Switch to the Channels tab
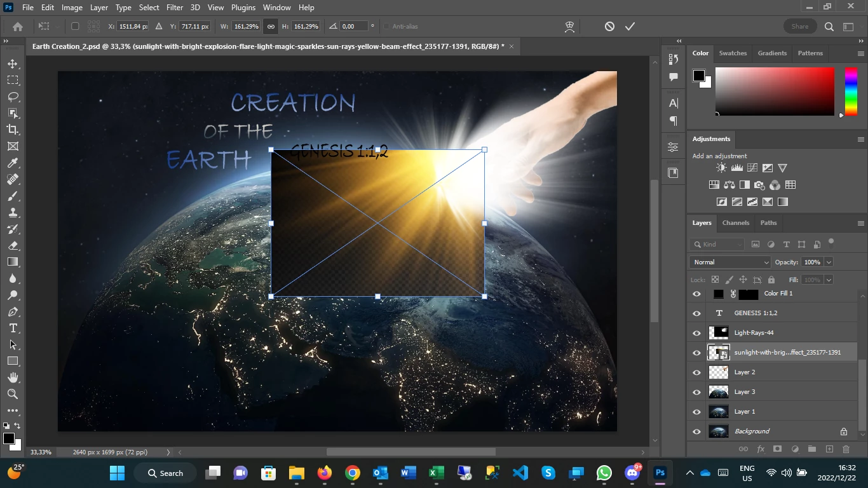This screenshot has width=868, height=488. (736, 223)
